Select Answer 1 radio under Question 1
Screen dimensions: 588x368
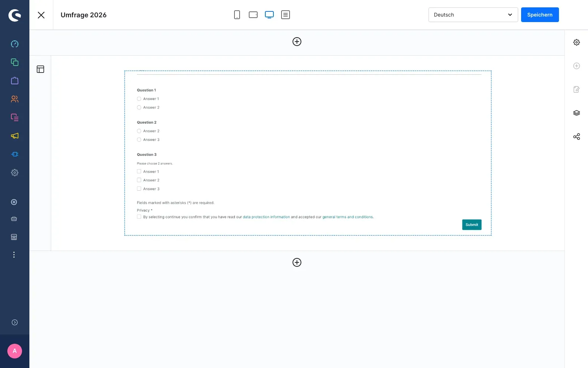tap(139, 99)
